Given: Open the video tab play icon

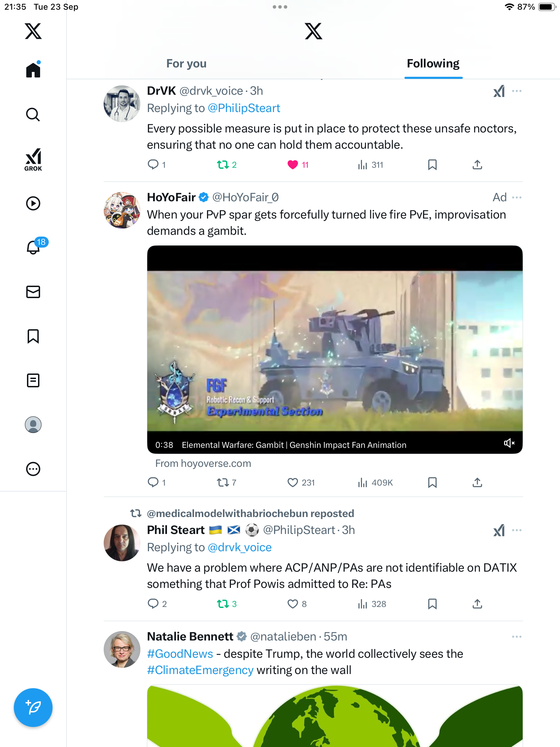Looking at the screenshot, I should point(33,203).
